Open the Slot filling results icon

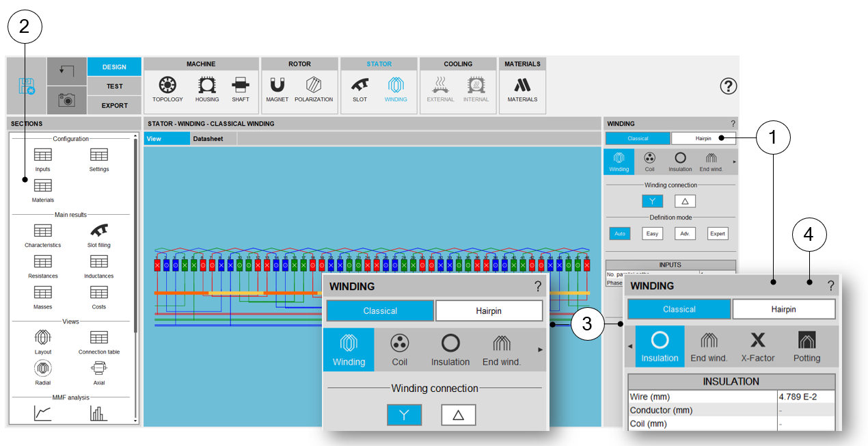[x=99, y=233]
